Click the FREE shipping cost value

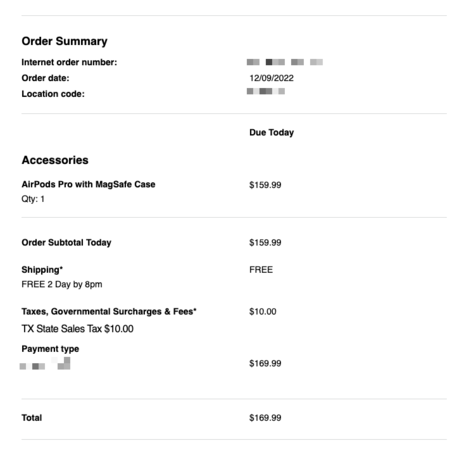tap(261, 270)
